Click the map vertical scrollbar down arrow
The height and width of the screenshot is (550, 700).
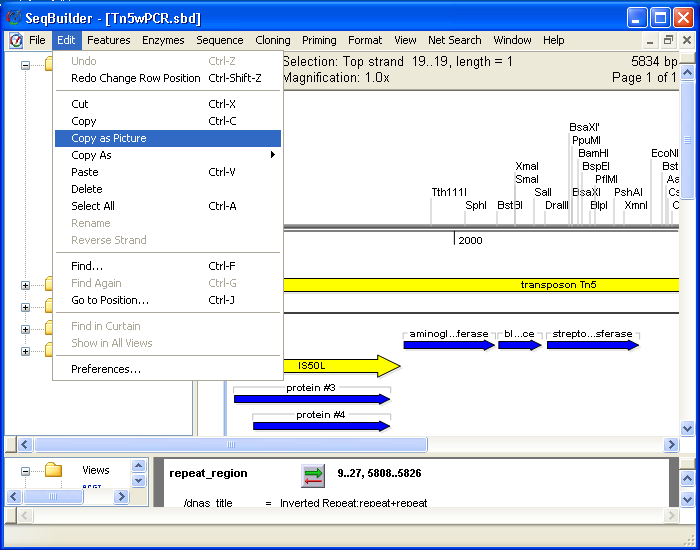[688, 429]
